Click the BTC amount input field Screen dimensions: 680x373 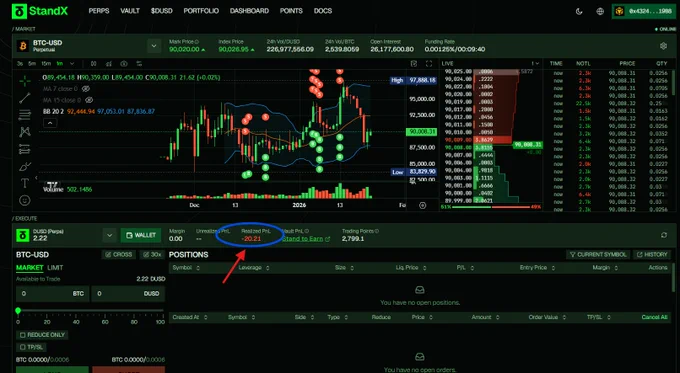click(x=52, y=294)
